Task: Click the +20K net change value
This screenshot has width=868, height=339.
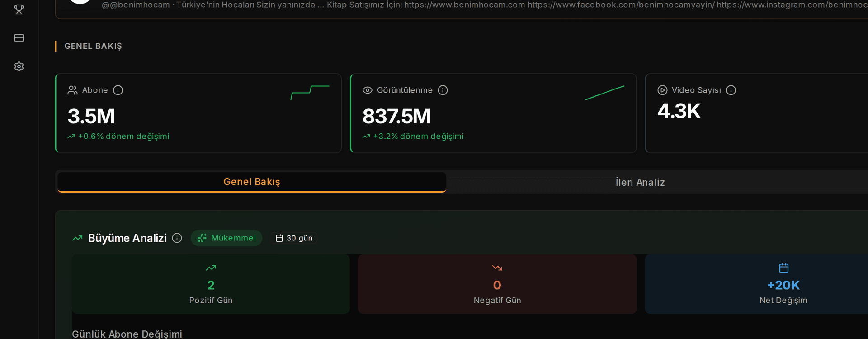Action: (783, 285)
